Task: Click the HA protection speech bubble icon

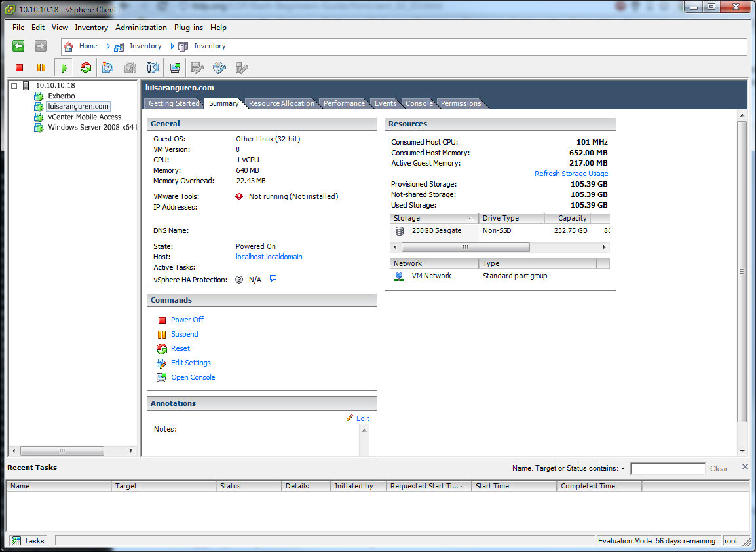Action: point(273,278)
